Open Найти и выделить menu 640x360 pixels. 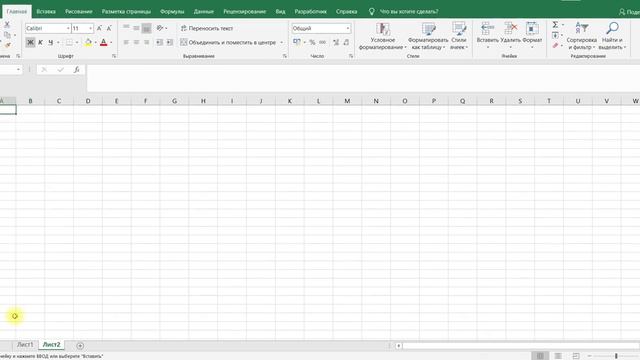click(612, 36)
